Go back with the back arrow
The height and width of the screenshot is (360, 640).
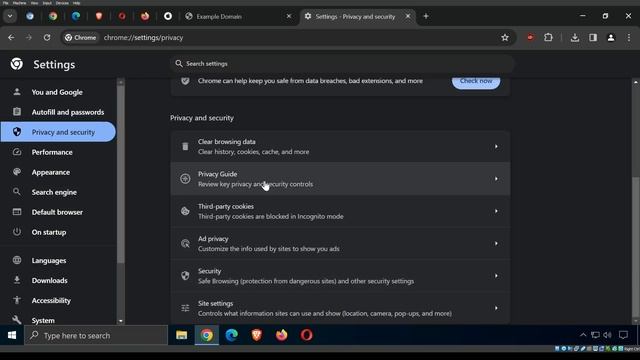point(11,38)
